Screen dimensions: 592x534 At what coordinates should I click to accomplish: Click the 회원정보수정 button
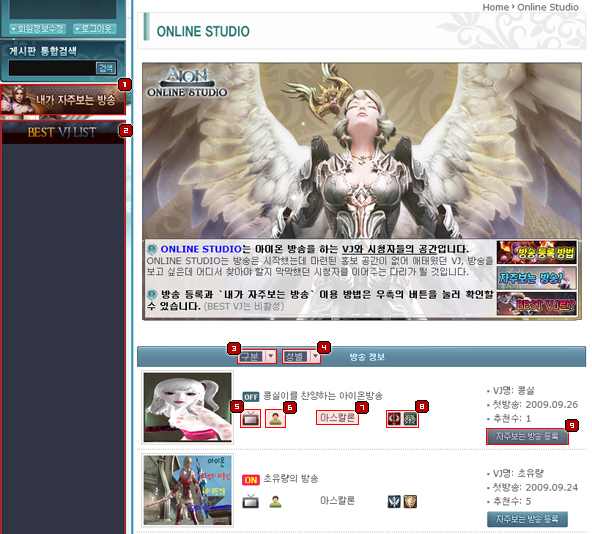(x=37, y=29)
